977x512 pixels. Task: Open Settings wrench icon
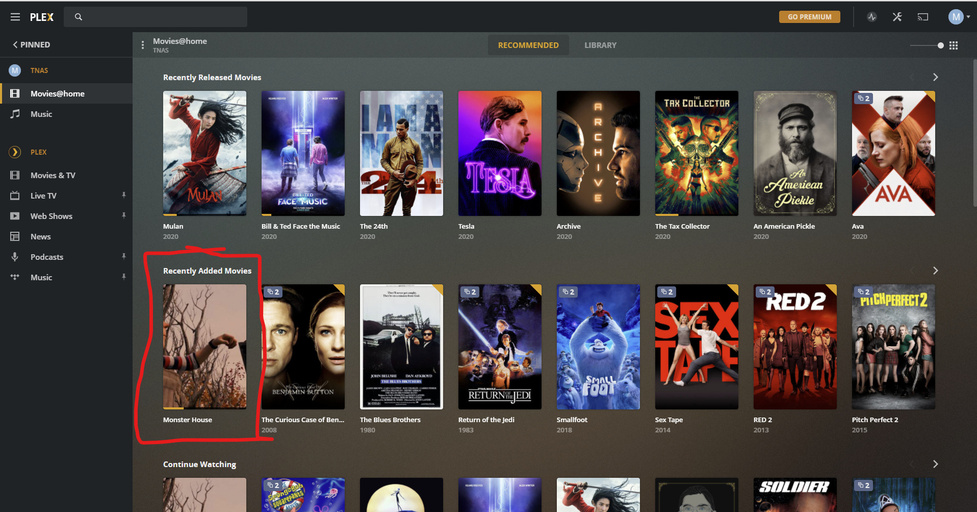pyautogui.click(x=897, y=17)
